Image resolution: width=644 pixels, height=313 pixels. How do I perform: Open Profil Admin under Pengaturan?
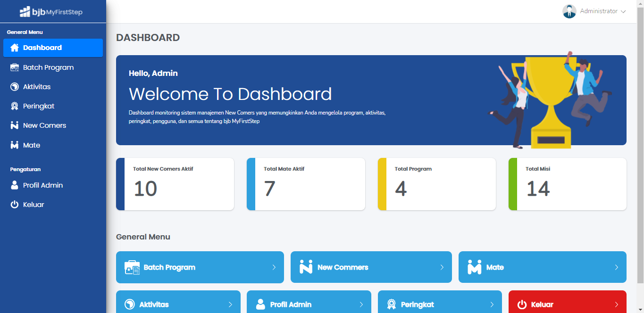click(x=53, y=185)
